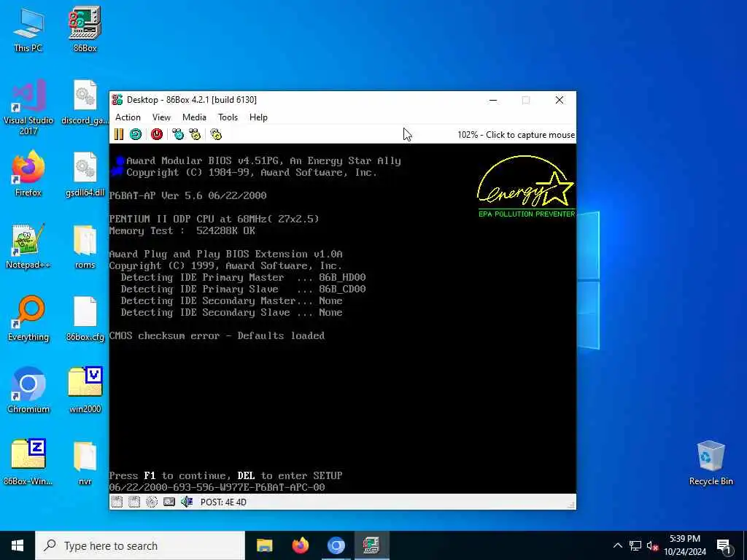Click the emulated BIOS screen display

click(x=343, y=319)
